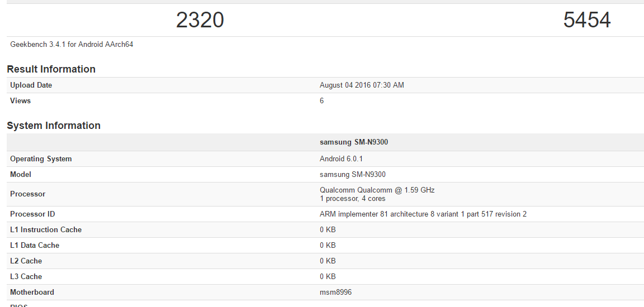The width and height of the screenshot is (644, 307).
Task: Click the bold samsung SM-N9300 column header
Action: [x=353, y=142]
